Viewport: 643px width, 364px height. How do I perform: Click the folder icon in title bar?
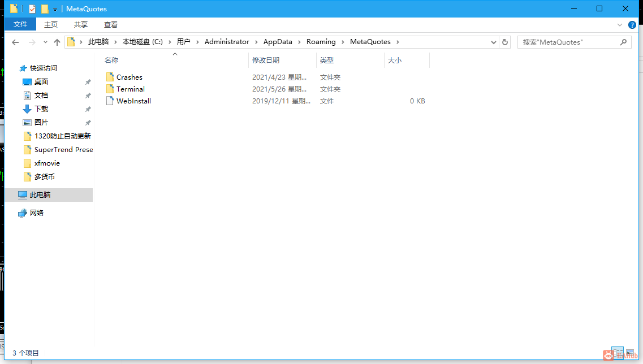14,8
